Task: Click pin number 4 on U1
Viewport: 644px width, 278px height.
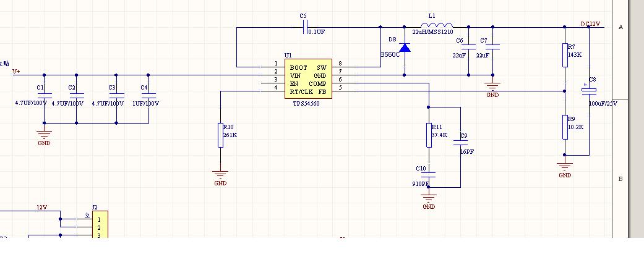Action: click(x=276, y=88)
